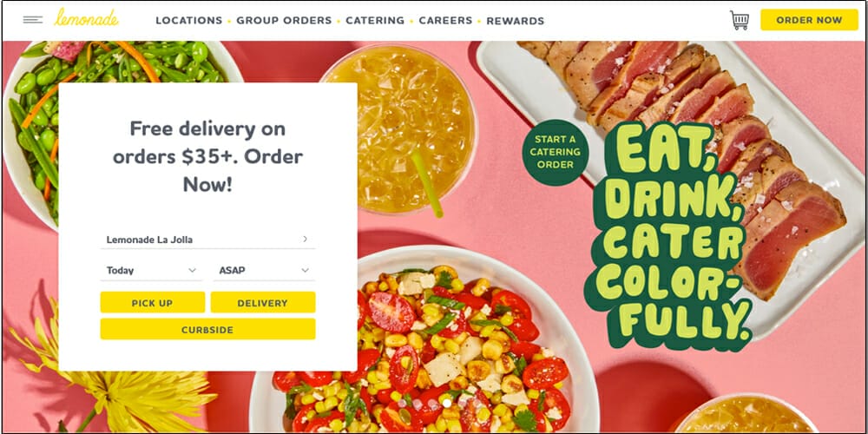The width and height of the screenshot is (868, 434).
Task: Expand the ASAP time dropdown
Action: coord(264,270)
